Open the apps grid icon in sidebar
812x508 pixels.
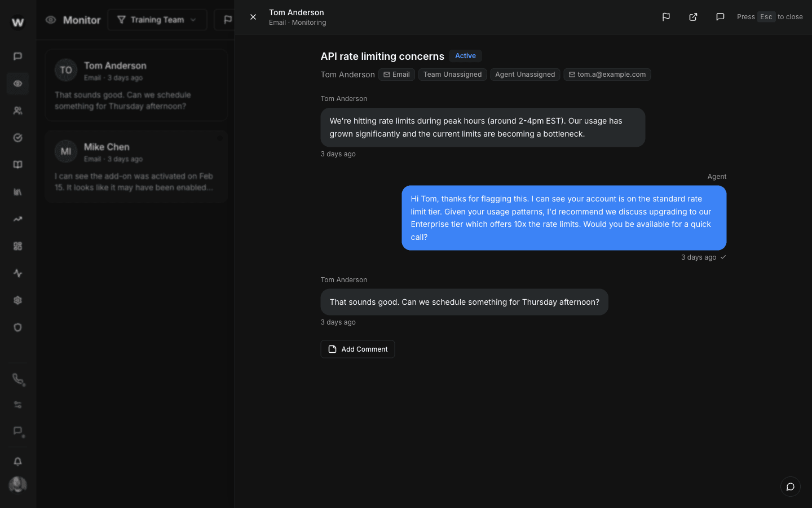[x=17, y=246]
